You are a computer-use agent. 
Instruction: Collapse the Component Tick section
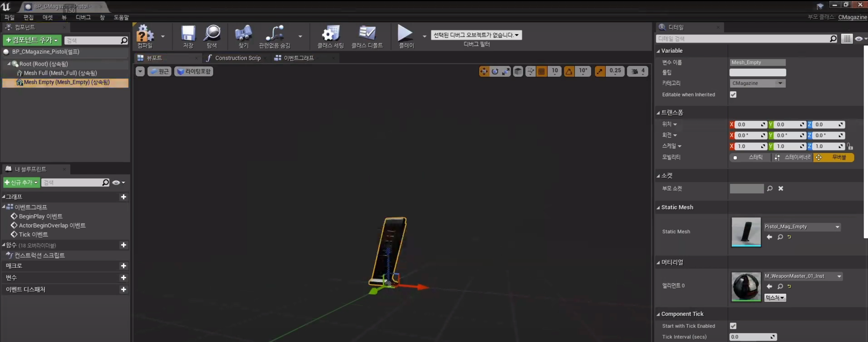[658, 314]
